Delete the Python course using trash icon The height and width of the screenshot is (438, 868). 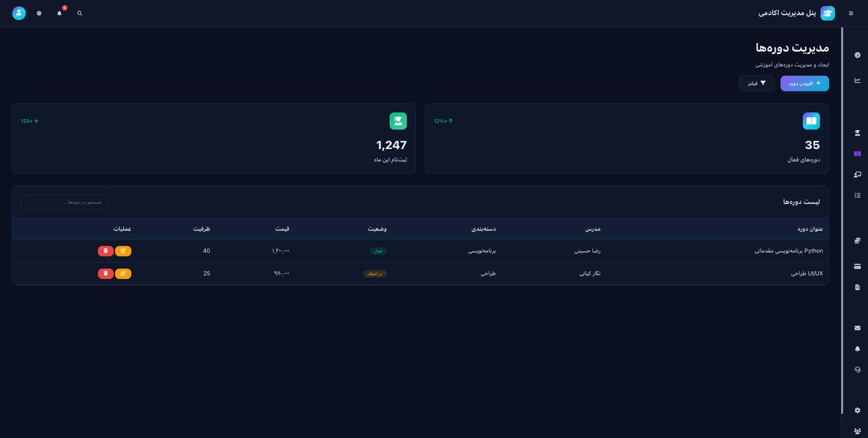point(106,251)
